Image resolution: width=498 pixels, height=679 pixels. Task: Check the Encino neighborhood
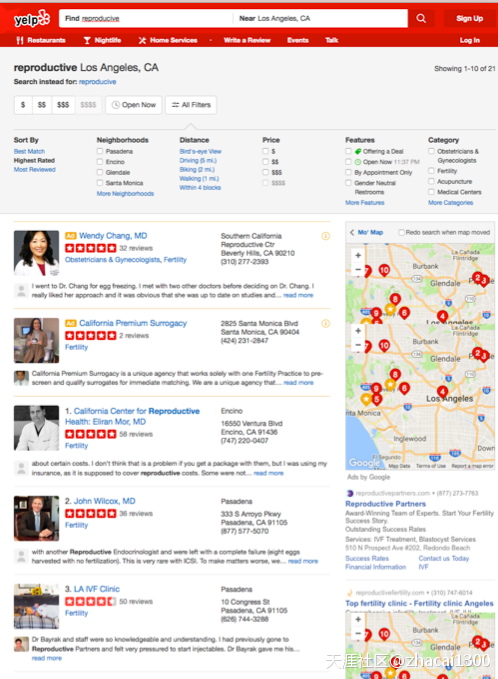[100, 162]
